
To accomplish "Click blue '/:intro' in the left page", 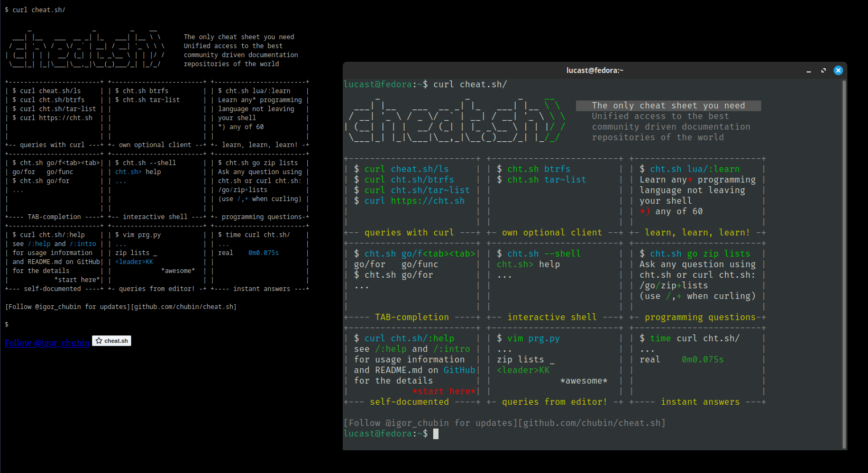I will point(83,244).
